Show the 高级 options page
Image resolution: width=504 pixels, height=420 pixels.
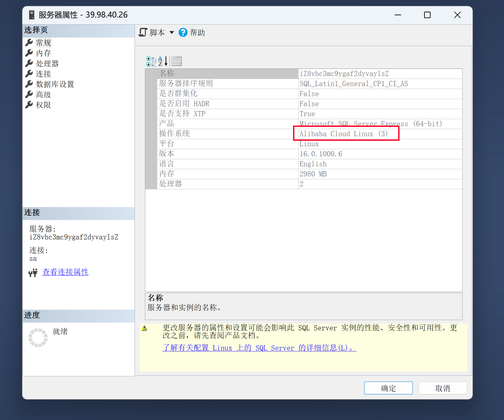[x=43, y=94]
